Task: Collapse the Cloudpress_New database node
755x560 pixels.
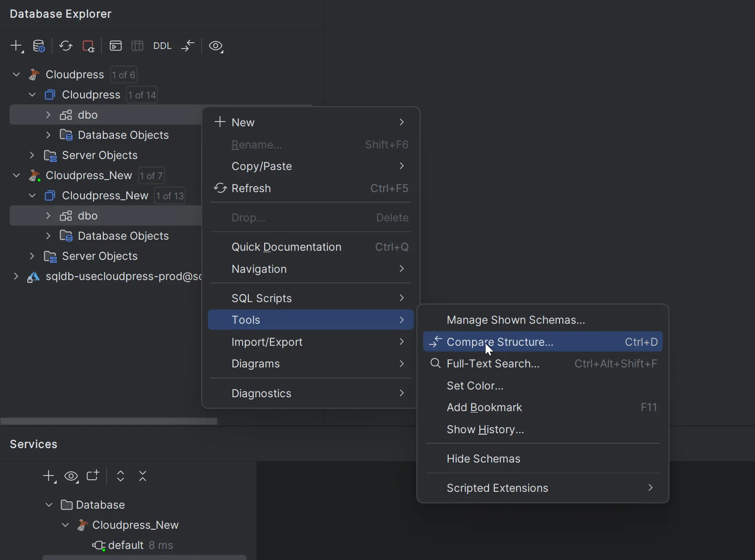Action: click(32, 196)
